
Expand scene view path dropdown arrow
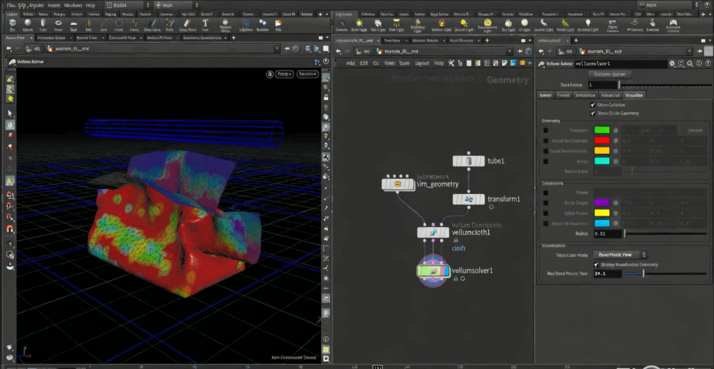277,49
